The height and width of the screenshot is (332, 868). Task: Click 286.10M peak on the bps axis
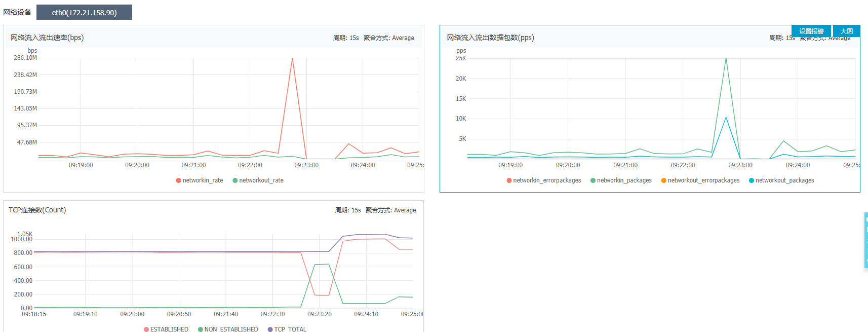pos(25,58)
